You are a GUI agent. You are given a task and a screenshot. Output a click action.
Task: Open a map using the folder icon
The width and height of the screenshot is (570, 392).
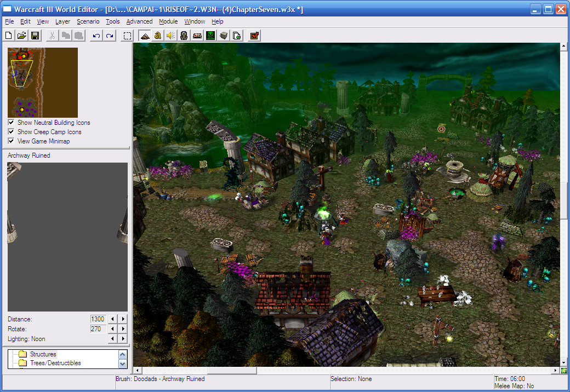(22, 36)
